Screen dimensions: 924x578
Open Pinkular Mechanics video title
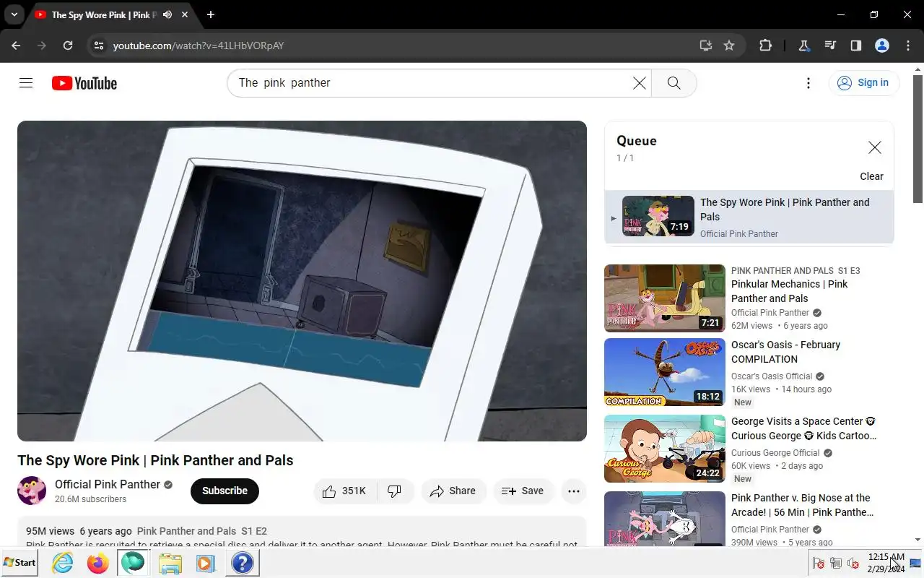tap(790, 291)
